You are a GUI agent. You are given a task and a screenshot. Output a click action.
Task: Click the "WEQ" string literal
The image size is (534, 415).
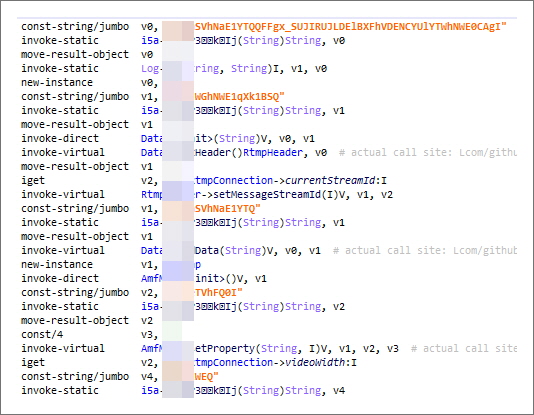pos(206,377)
